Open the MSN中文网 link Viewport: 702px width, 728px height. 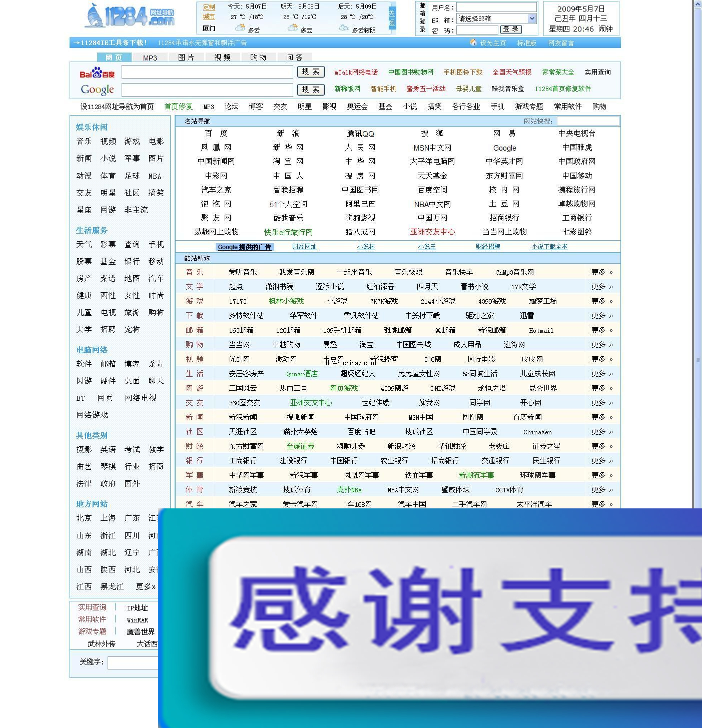(x=432, y=148)
